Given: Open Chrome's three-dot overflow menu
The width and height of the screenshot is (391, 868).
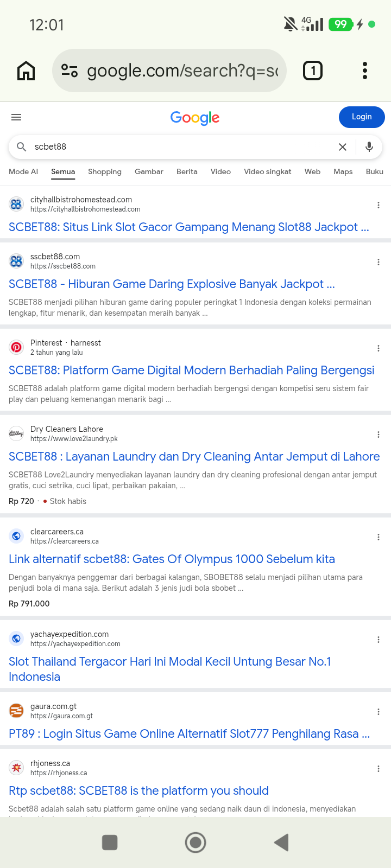Looking at the screenshot, I should tap(365, 71).
